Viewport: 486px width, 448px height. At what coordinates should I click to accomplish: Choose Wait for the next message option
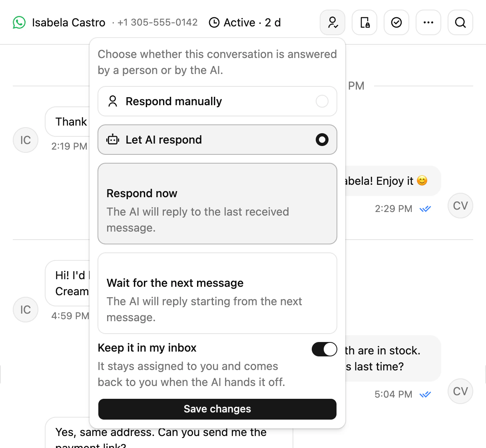217,293
